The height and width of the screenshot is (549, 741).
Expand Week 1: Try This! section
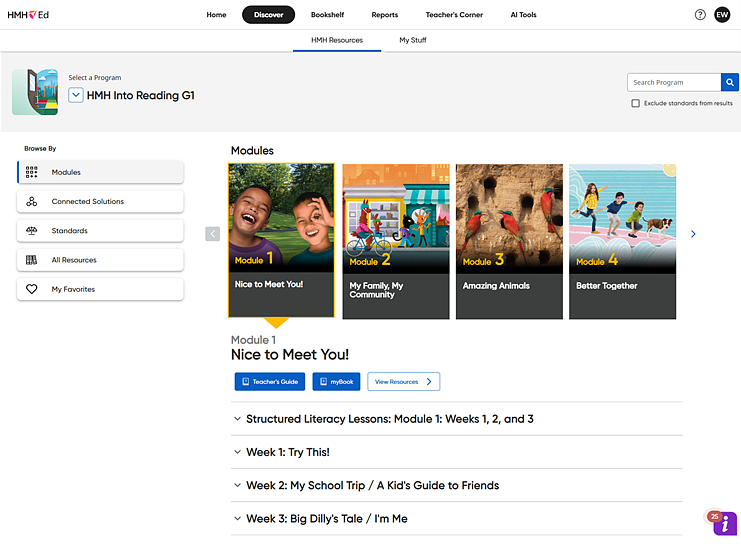click(457, 452)
